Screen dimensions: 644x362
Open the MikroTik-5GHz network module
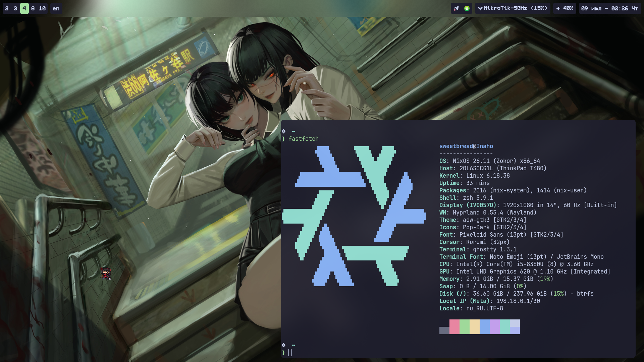pos(513,8)
